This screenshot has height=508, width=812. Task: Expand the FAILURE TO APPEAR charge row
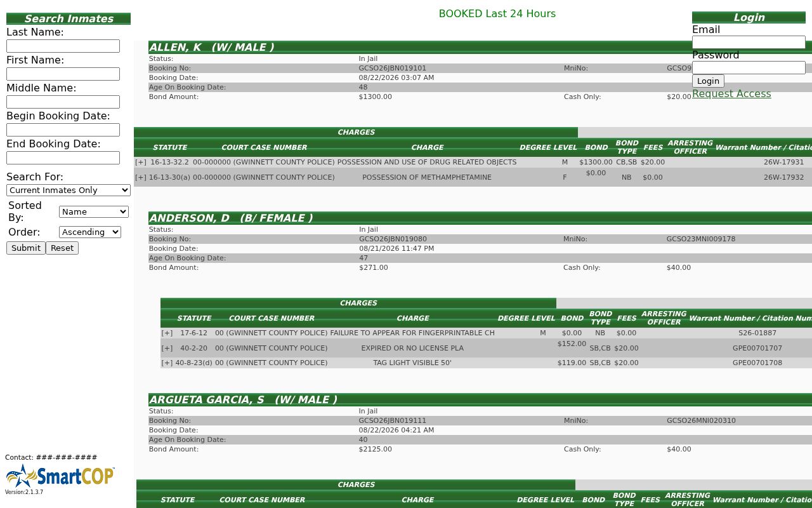[167, 333]
